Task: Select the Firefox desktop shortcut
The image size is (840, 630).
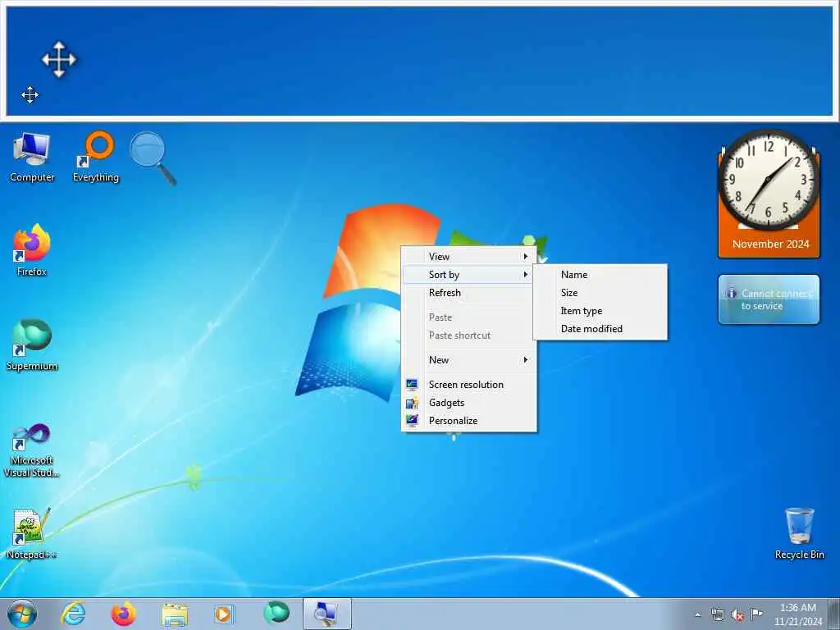Action: click(x=32, y=251)
